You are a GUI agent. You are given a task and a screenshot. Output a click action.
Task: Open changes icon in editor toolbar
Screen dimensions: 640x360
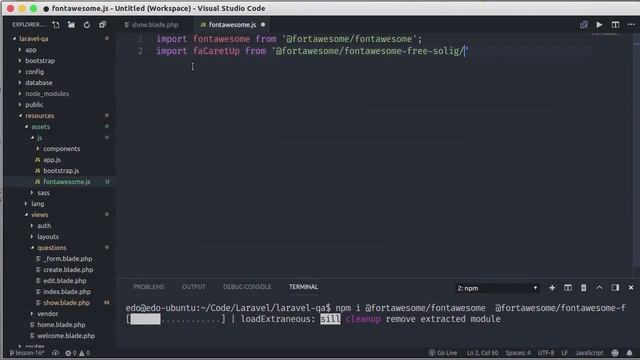pyautogui.click(x=584, y=25)
